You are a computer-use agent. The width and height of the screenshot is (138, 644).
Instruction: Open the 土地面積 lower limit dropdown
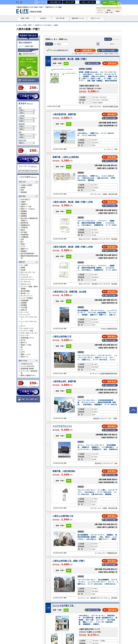[x=27, y=118]
